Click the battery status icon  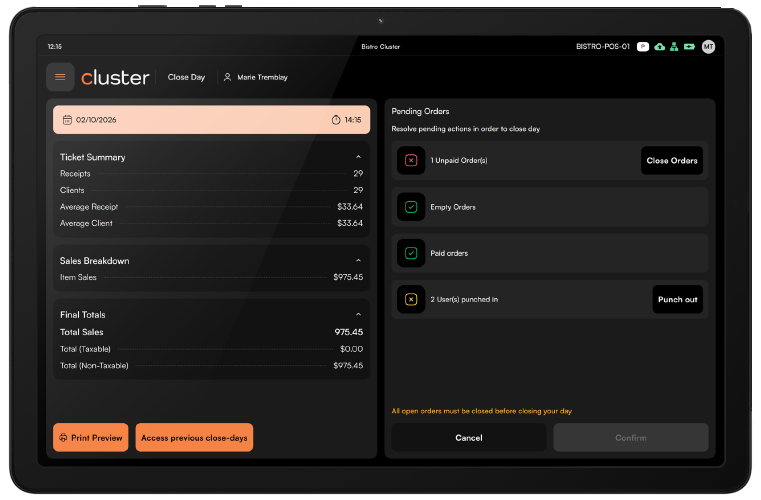(689, 47)
